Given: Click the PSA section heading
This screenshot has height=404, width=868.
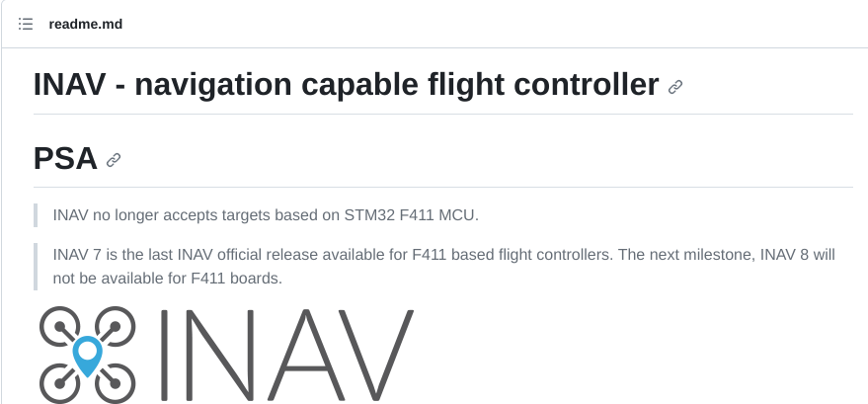Looking at the screenshot, I should (65, 158).
